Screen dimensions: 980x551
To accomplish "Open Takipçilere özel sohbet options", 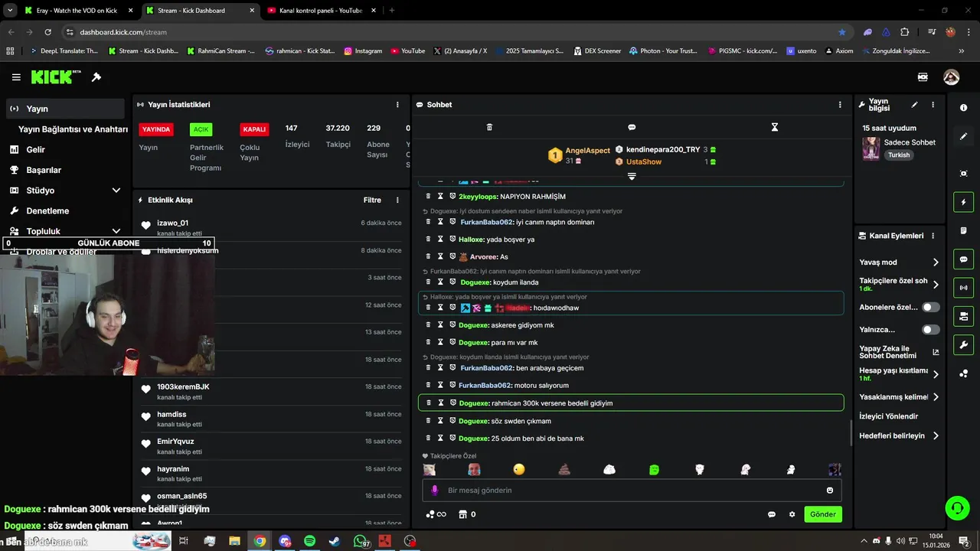I will pos(936,285).
